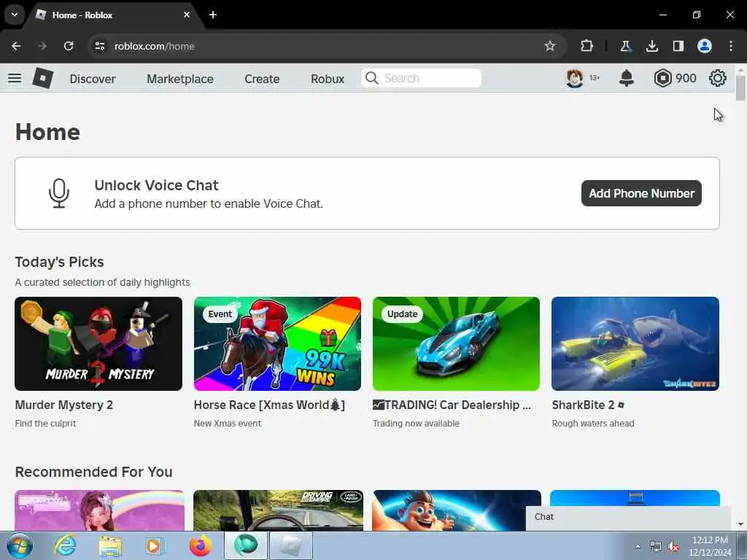Viewport: 747px width, 560px height.
Task: Toggle the browser side panel icon
Action: click(x=678, y=46)
